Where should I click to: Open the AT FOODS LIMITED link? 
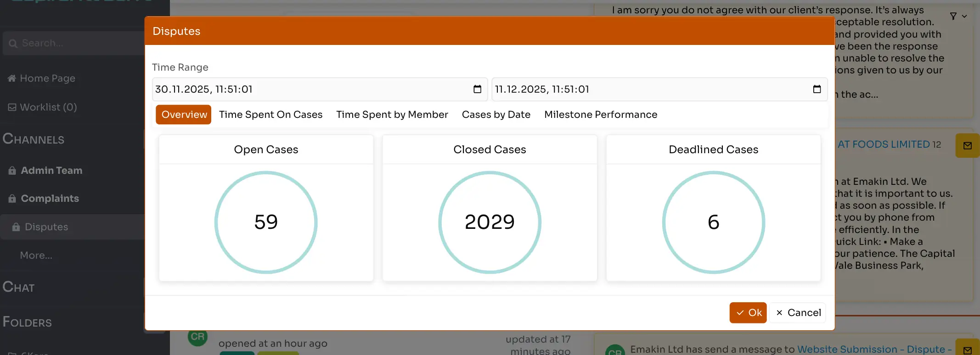pyautogui.click(x=884, y=144)
